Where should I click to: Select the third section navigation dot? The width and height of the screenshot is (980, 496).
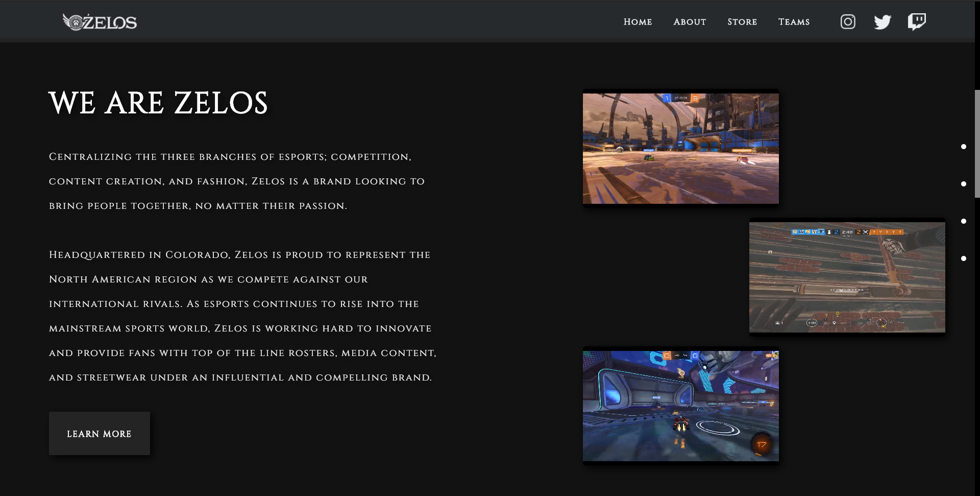pos(964,221)
